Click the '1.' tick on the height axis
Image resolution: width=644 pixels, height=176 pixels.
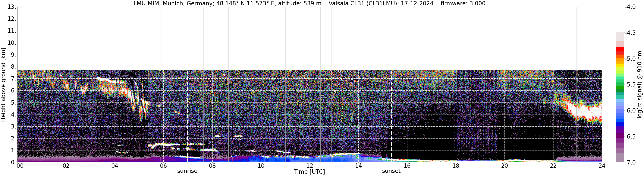[13, 150]
